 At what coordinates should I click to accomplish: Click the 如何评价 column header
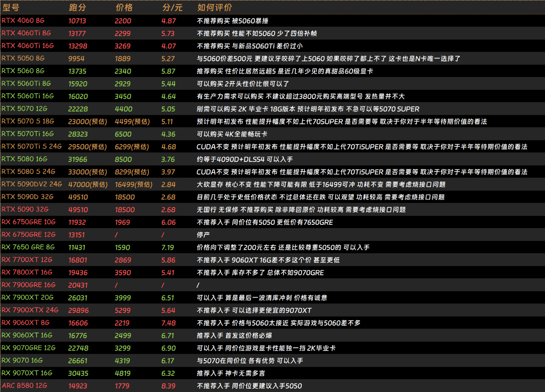coord(215,8)
